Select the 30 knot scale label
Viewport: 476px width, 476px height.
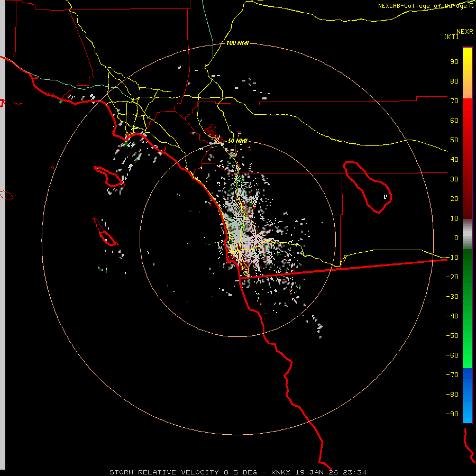[x=454, y=179]
